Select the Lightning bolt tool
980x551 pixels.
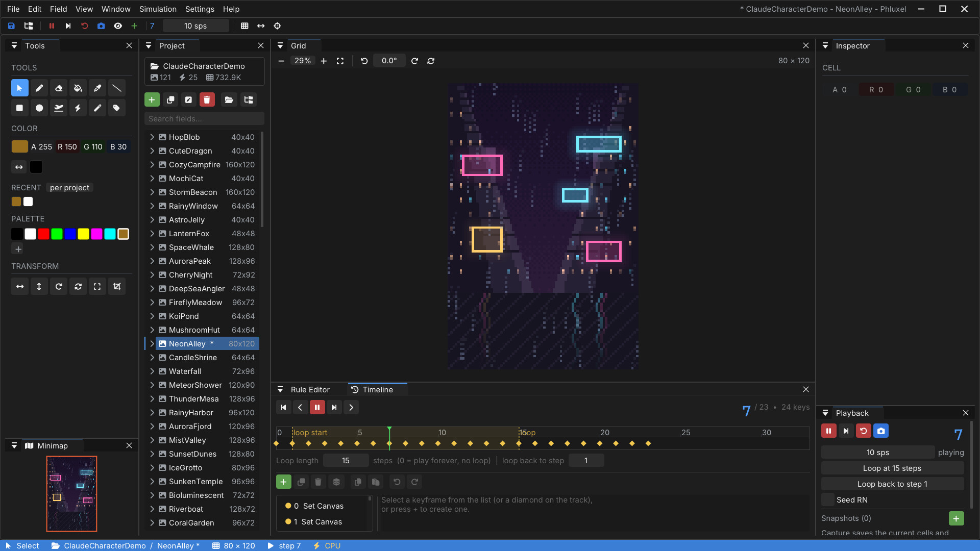78,108
